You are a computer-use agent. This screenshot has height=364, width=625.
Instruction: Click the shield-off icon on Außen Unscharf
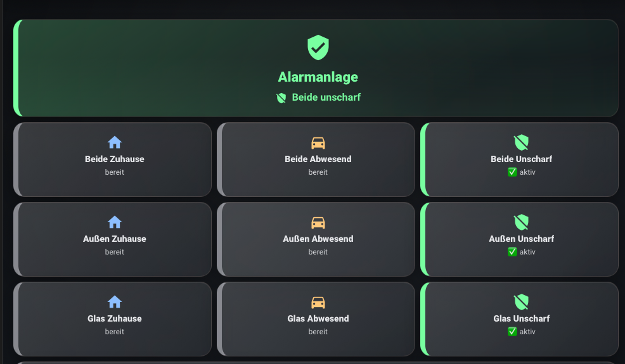pyautogui.click(x=521, y=222)
